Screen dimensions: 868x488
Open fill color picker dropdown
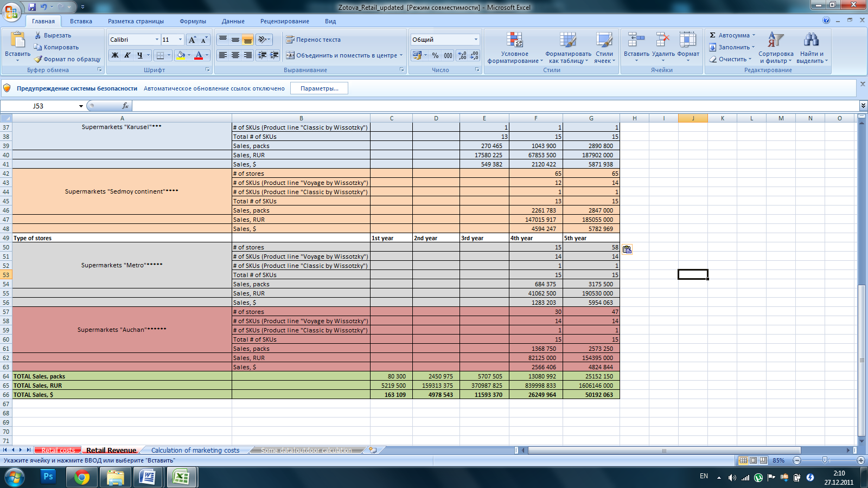pos(188,55)
